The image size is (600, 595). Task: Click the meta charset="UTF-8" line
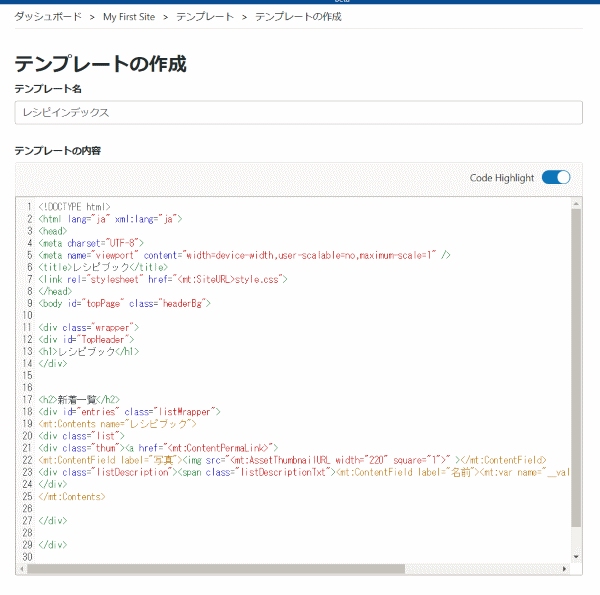(91, 243)
